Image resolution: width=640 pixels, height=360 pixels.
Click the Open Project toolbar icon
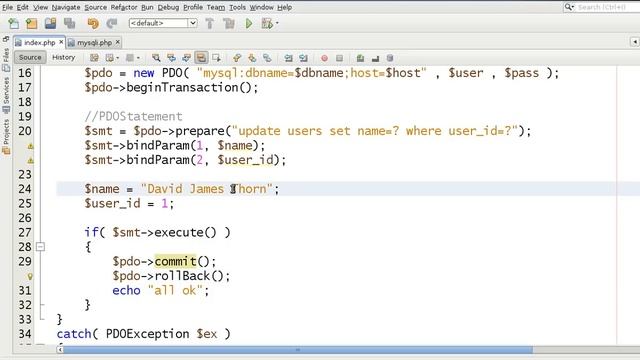coord(50,23)
